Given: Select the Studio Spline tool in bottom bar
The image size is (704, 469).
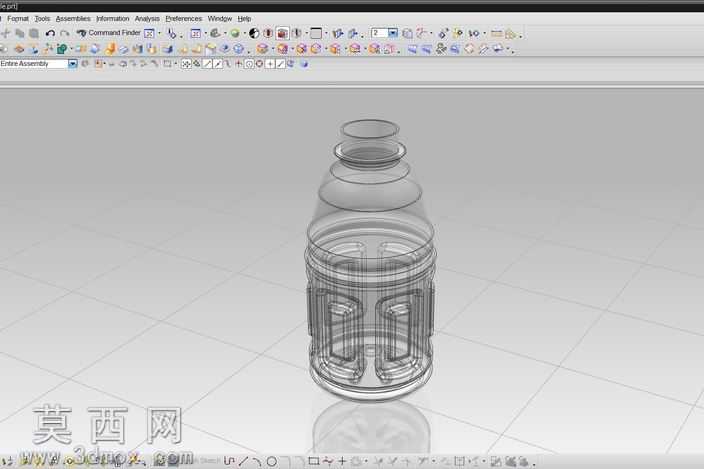Looking at the screenshot, I should [328, 461].
